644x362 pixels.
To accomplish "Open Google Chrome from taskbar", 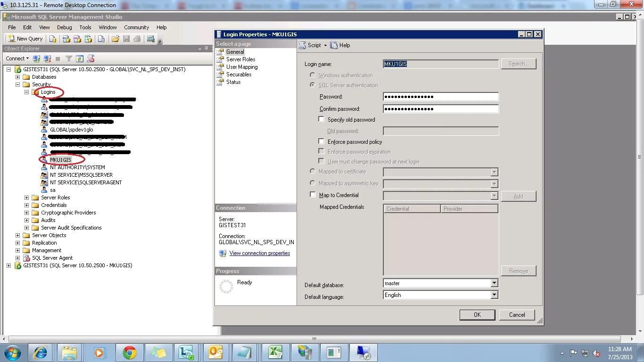I will tap(130, 353).
